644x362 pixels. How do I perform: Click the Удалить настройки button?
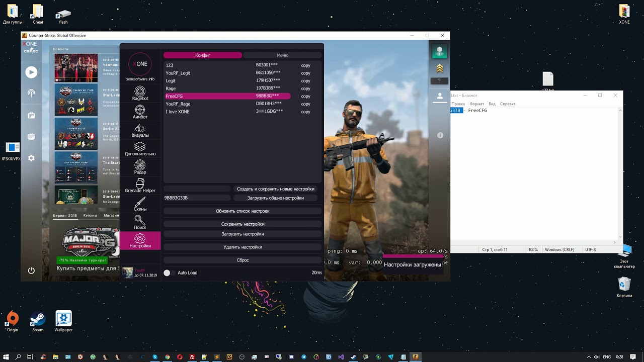(x=243, y=247)
